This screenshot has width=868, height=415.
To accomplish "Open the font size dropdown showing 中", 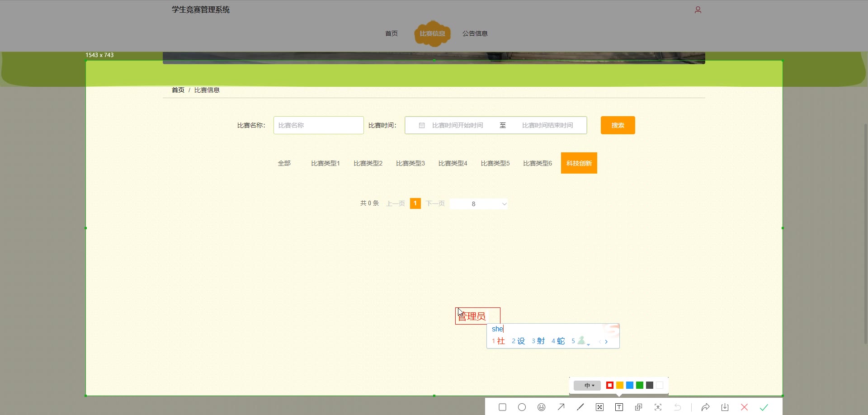I will click(x=587, y=386).
